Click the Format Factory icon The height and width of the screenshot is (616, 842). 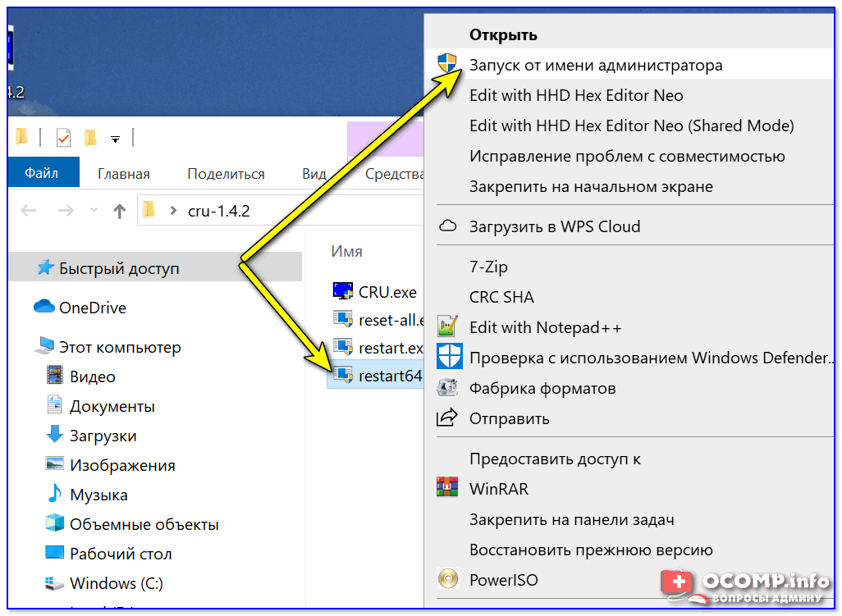447,388
